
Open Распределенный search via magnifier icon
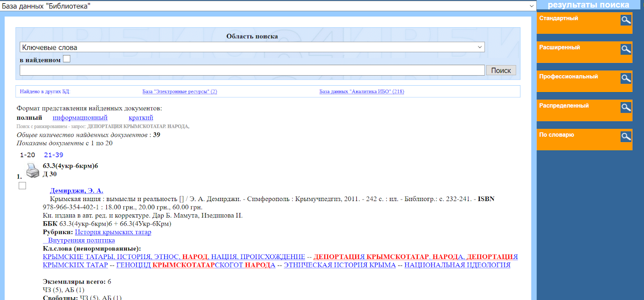pos(625,107)
